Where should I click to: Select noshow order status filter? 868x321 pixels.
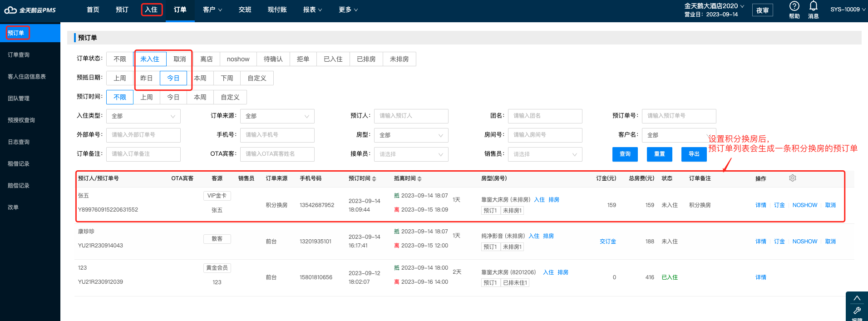pyautogui.click(x=238, y=59)
